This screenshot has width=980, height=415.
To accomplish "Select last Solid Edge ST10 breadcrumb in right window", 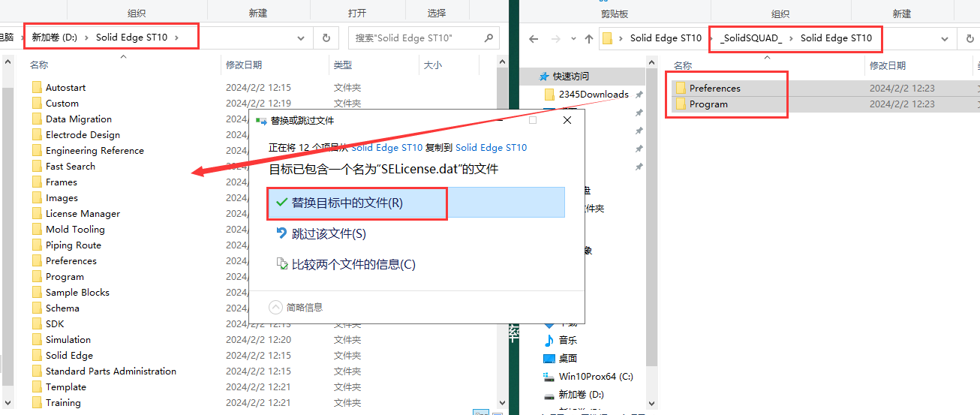I will pyautogui.click(x=836, y=38).
